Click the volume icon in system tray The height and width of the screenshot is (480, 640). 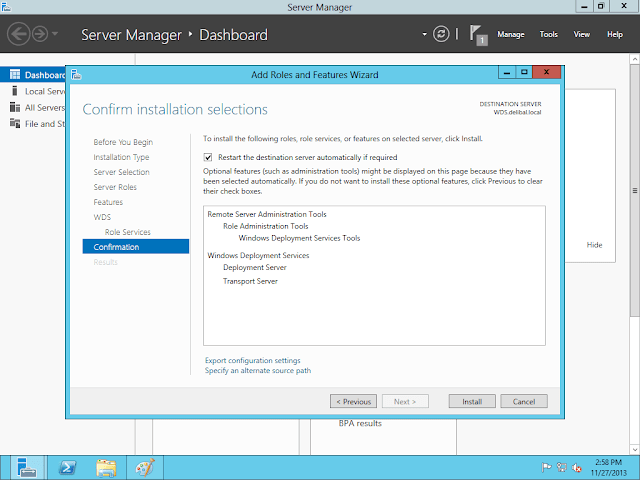click(577, 467)
